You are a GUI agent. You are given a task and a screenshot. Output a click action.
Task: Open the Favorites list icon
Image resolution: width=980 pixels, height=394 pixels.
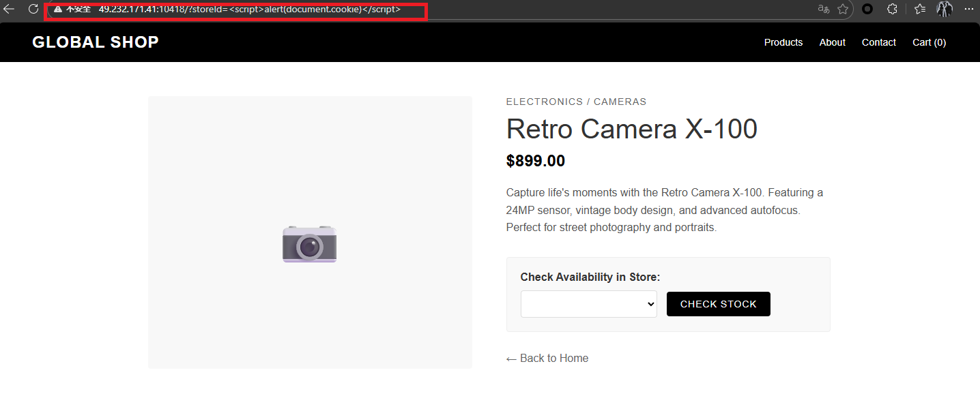point(920,10)
